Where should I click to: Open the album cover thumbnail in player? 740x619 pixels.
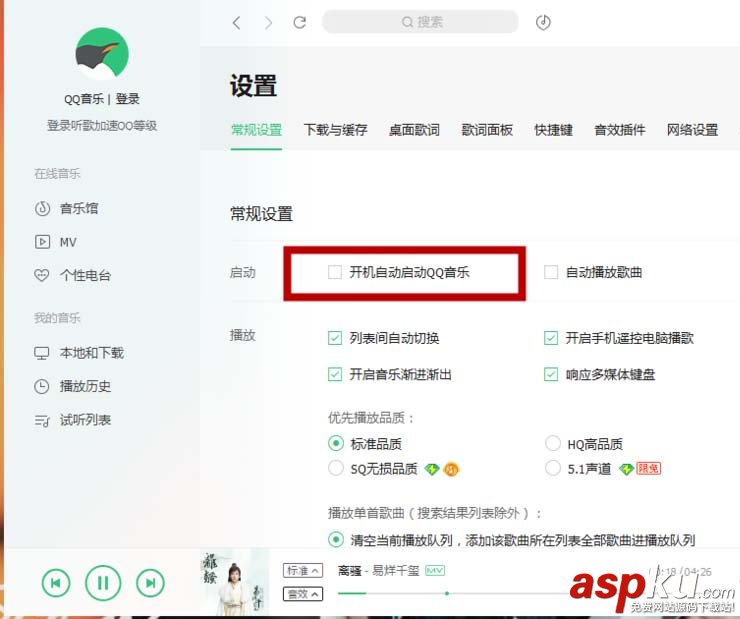[x=235, y=583]
